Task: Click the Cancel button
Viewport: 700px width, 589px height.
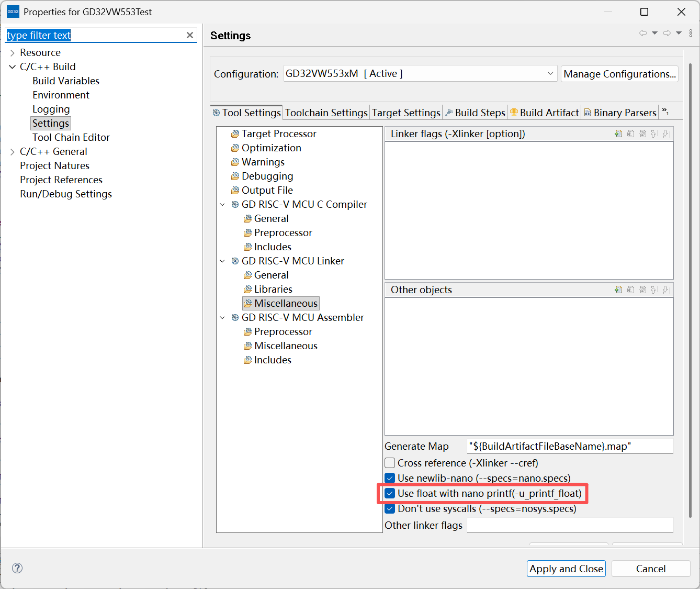Action: [x=651, y=569]
